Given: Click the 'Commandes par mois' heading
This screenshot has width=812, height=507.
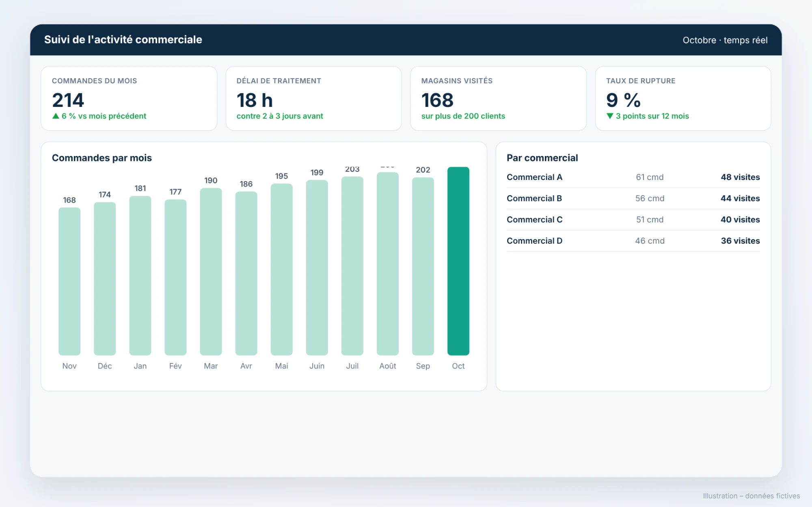Looking at the screenshot, I should pos(101,158).
